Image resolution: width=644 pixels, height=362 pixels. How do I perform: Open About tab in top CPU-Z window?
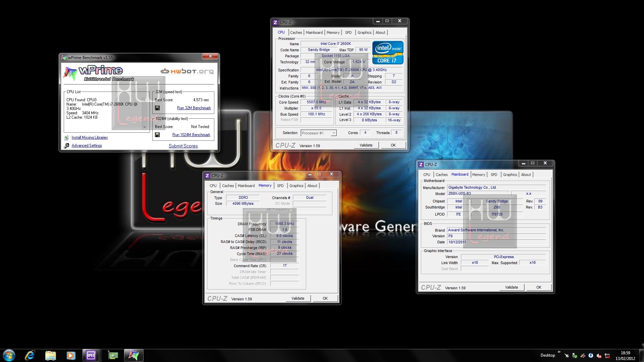pyautogui.click(x=380, y=33)
